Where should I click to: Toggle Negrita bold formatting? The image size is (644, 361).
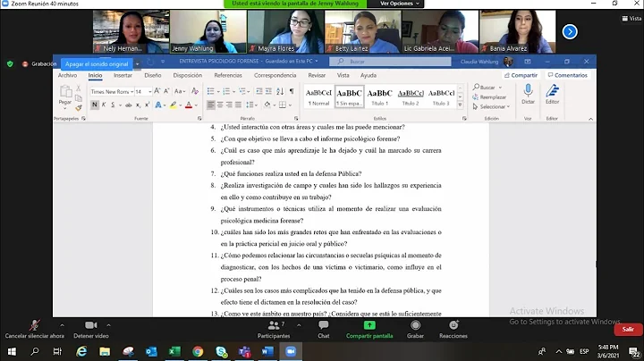(95, 105)
